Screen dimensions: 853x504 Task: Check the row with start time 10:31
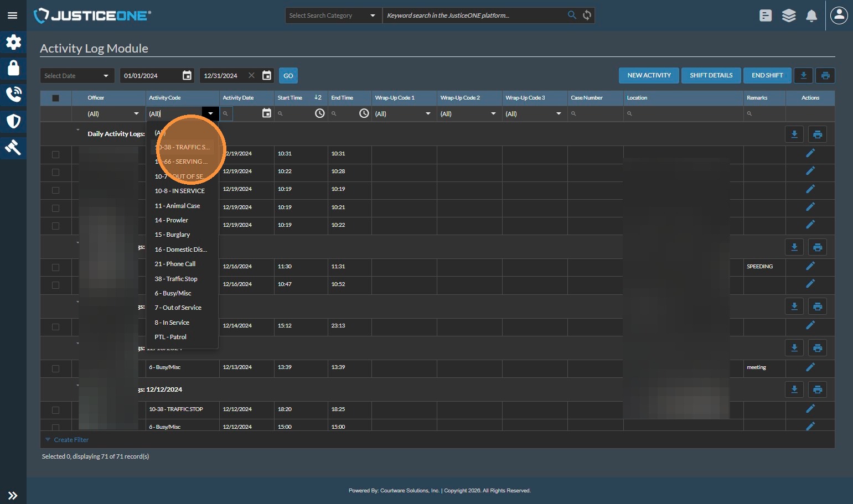pyautogui.click(x=55, y=154)
